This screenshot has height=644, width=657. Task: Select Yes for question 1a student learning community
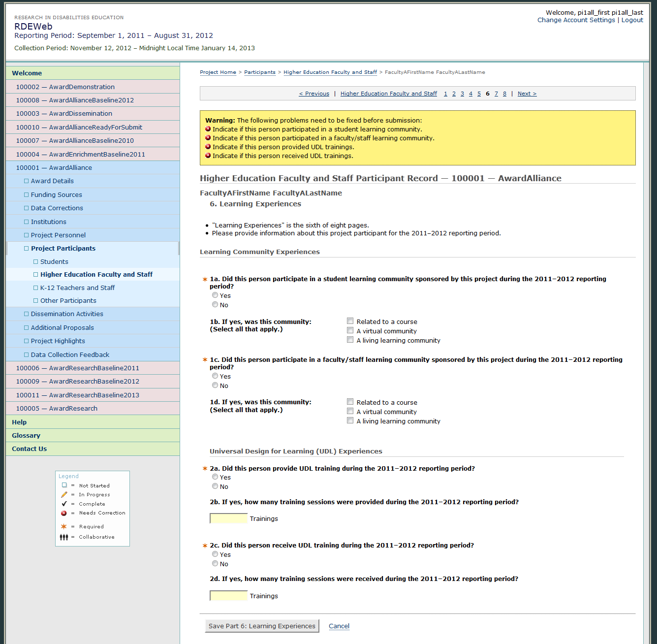tap(215, 295)
